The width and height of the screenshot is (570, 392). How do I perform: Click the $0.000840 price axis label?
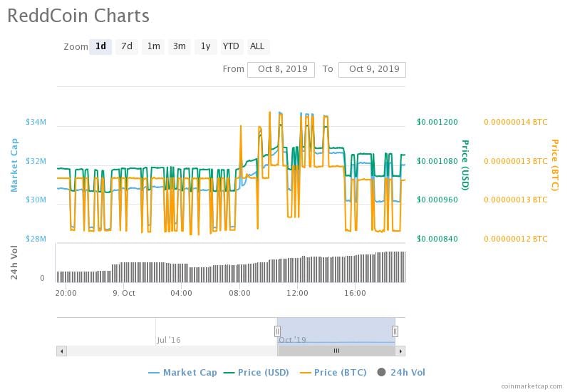437,239
